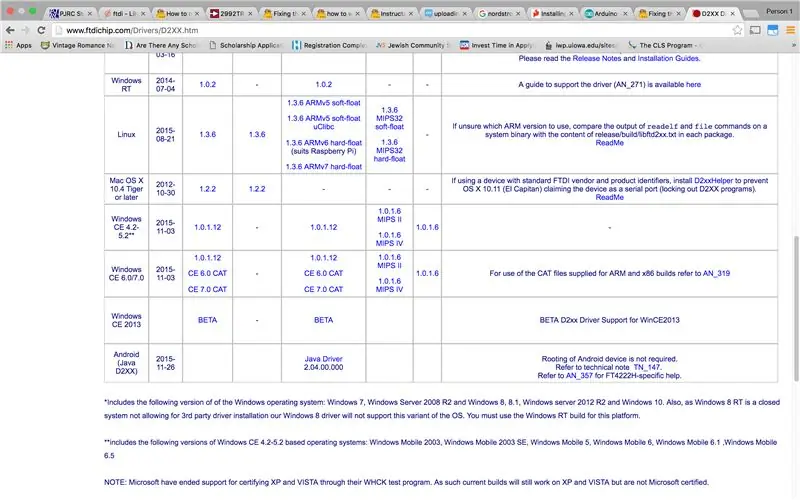The width and height of the screenshot is (800, 500).
Task: Open the Chrome hamburger menu
Action: pos(790,30)
